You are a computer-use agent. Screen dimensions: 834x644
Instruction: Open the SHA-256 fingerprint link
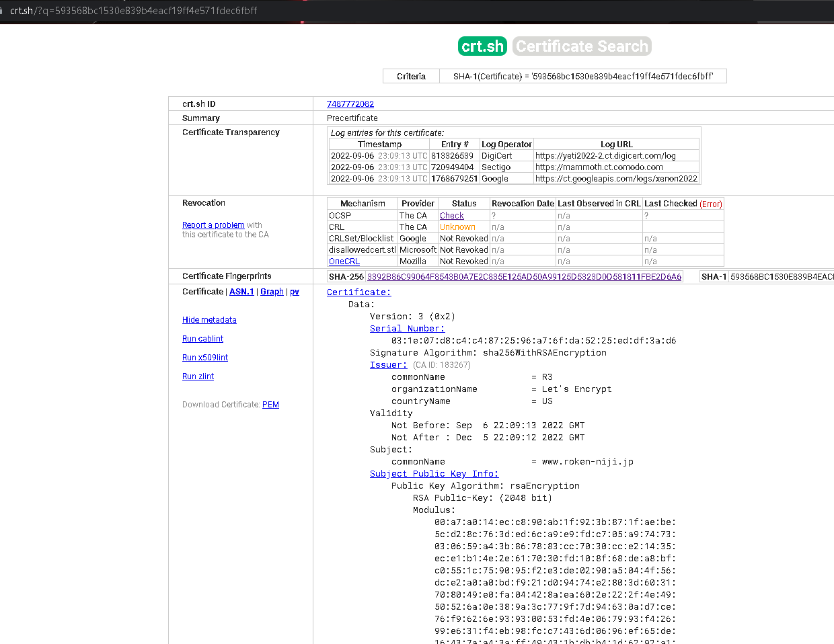[x=524, y=277]
